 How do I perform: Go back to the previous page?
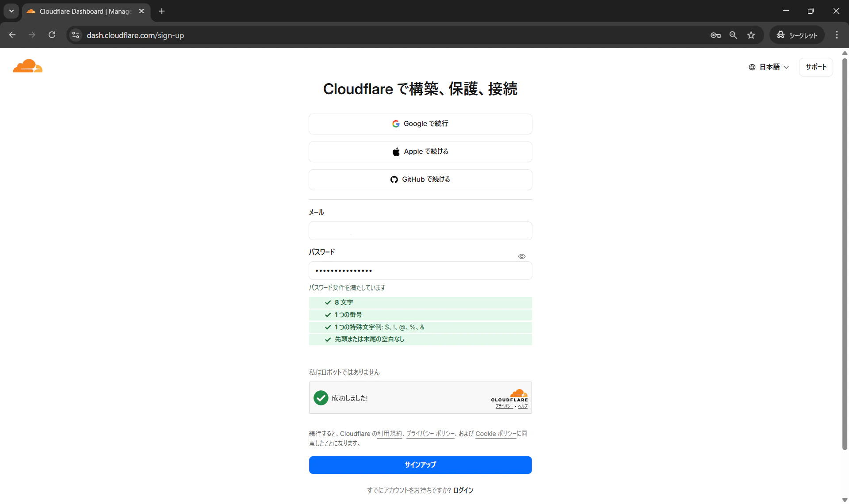coord(12,35)
